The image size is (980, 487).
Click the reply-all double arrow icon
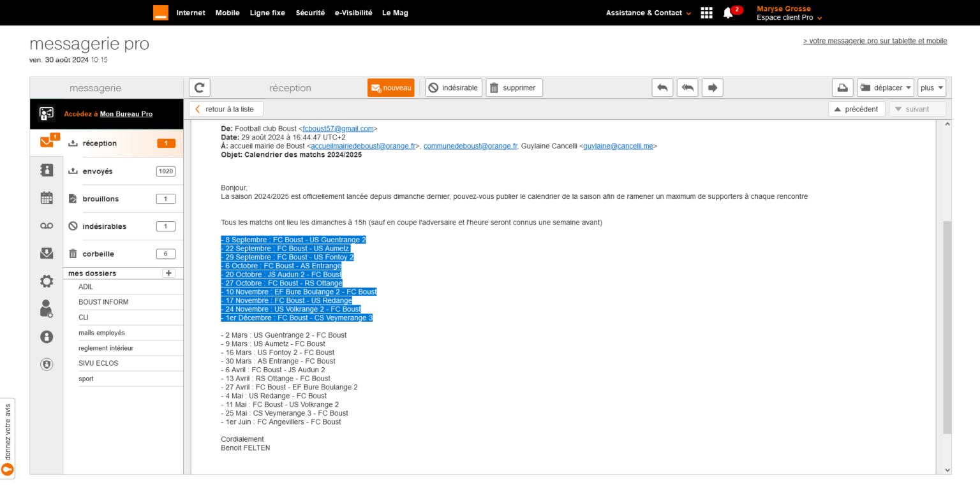coord(687,88)
